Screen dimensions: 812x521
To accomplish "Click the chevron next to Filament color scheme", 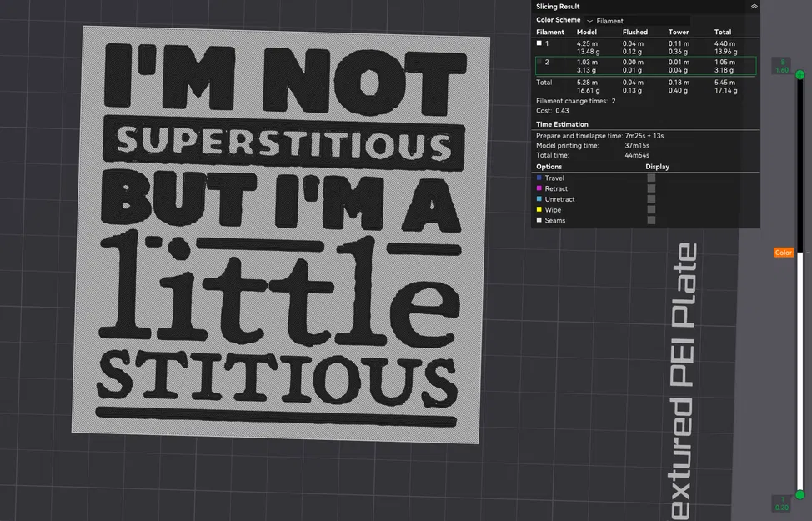I will tap(589, 20).
